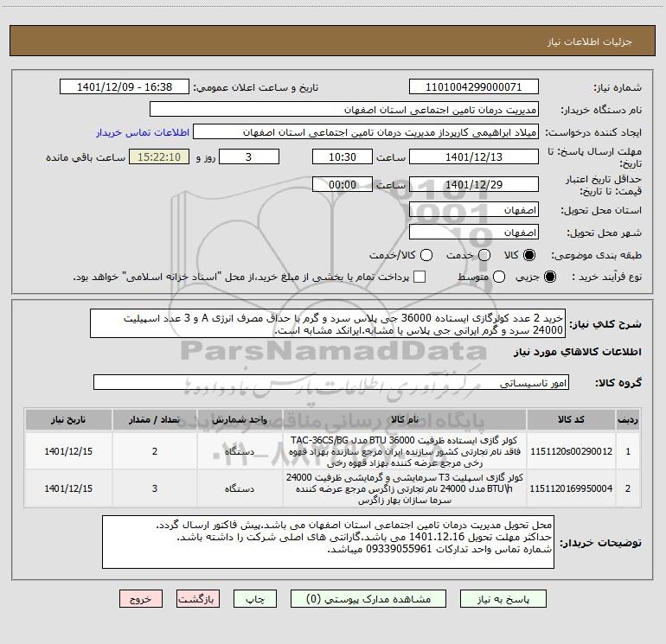Click the واحد شمارش column header
The width and height of the screenshot is (666, 644).
tap(240, 419)
